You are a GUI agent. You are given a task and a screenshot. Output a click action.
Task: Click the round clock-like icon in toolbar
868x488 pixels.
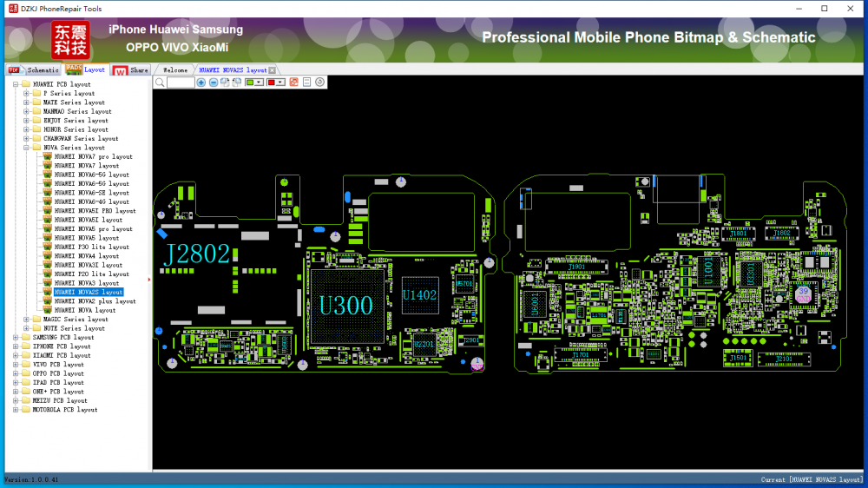320,82
